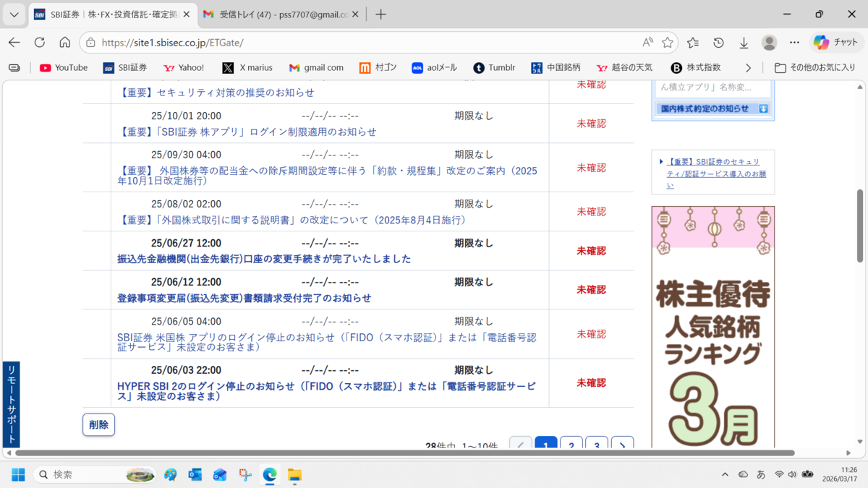Click 未確認 status for 25/06/27 notice
The image size is (868, 488).
point(591,251)
